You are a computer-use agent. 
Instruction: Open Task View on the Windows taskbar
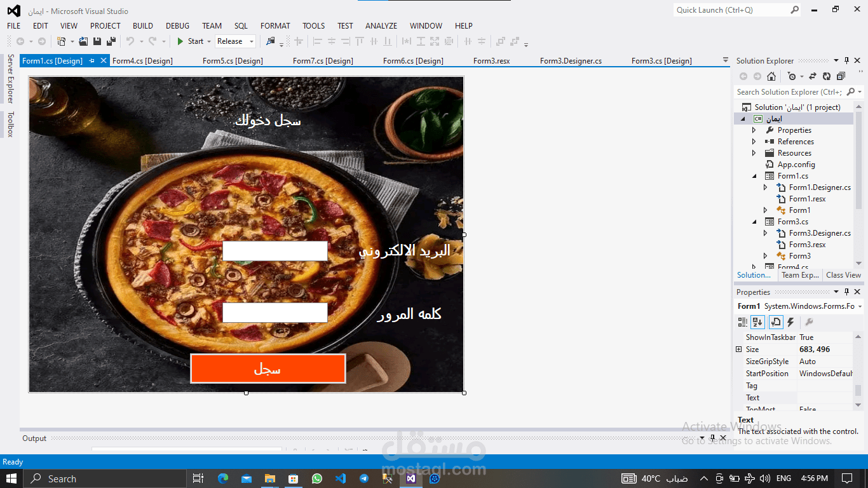[x=198, y=478]
